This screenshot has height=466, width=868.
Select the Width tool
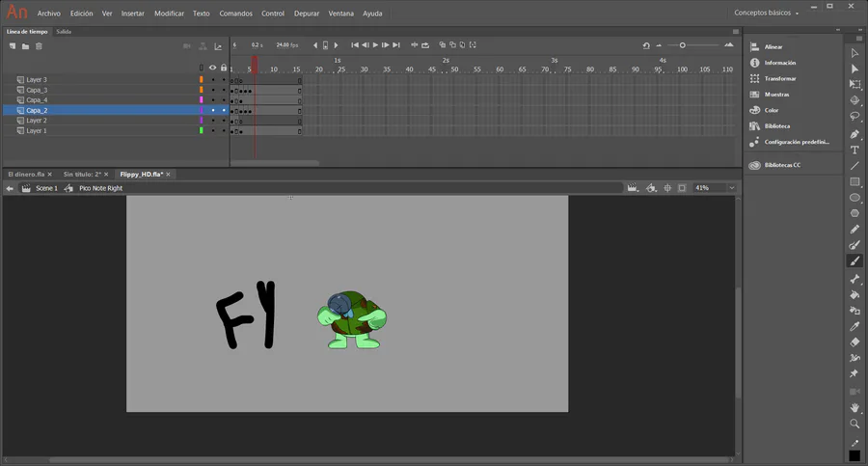[854, 358]
